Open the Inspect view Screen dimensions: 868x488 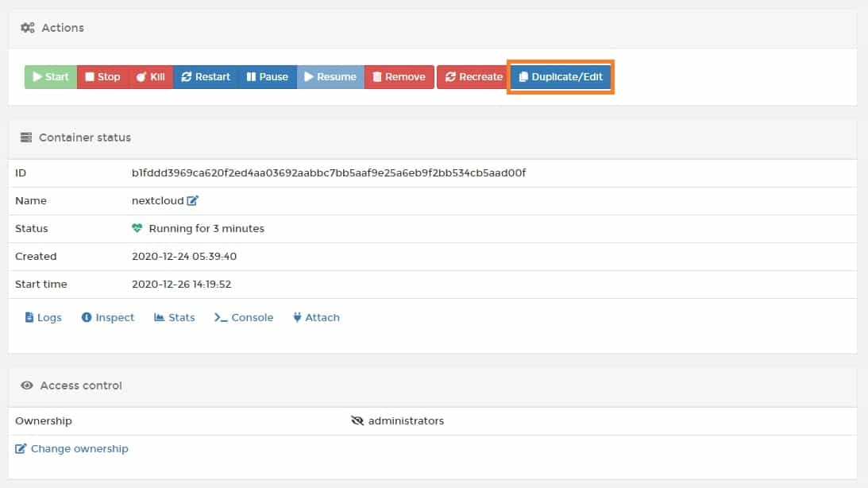pyautogui.click(x=108, y=317)
